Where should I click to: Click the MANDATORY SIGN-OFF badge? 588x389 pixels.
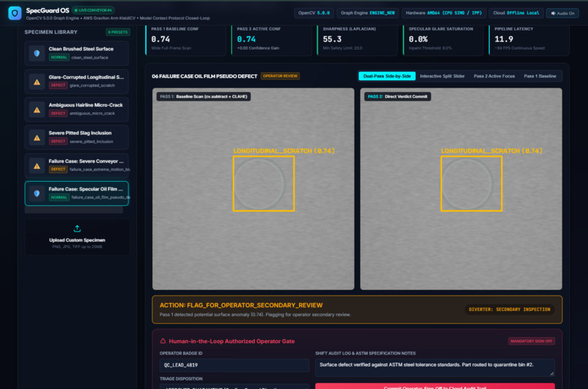pos(531,341)
